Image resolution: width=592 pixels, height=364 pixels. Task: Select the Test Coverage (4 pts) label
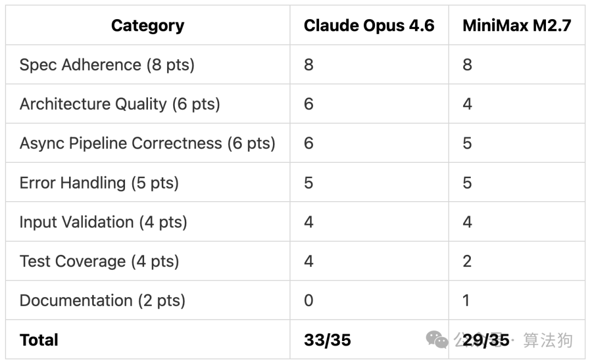(99, 261)
